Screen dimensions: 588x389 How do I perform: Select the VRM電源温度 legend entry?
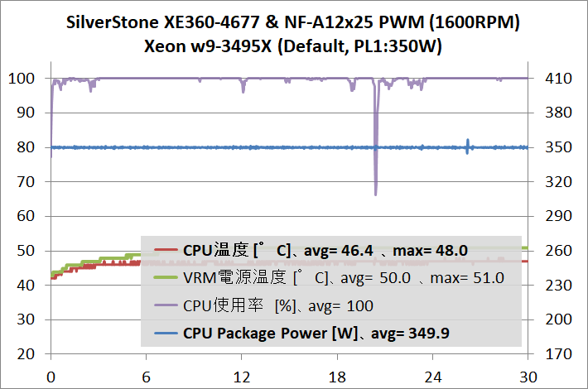coord(329,278)
